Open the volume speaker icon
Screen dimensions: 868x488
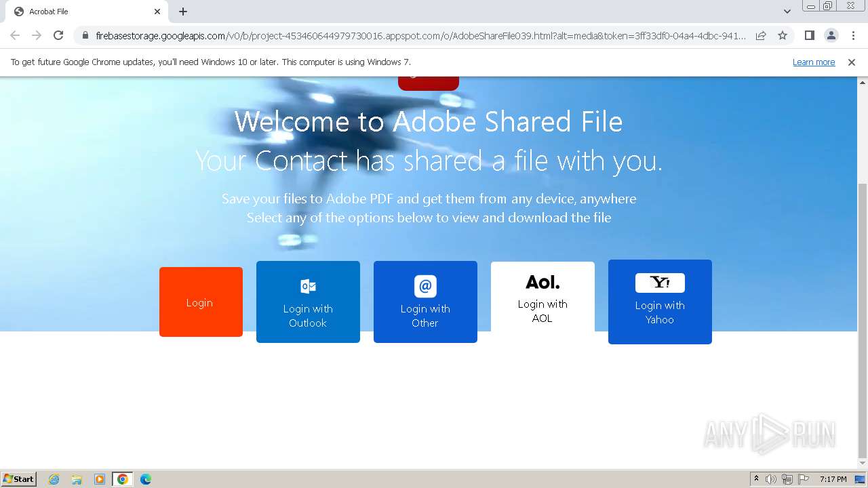(x=771, y=479)
